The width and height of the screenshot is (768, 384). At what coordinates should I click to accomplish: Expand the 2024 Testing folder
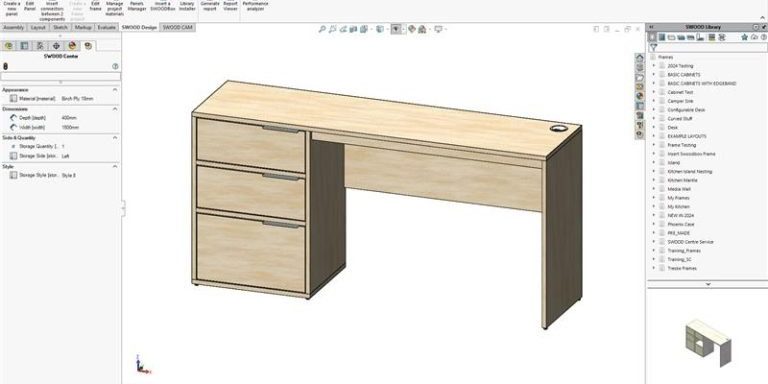pyautogui.click(x=653, y=66)
